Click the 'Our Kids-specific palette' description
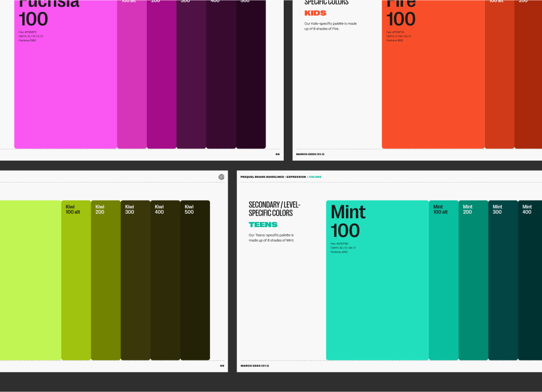This screenshot has height=392, width=542. [x=330, y=26]
